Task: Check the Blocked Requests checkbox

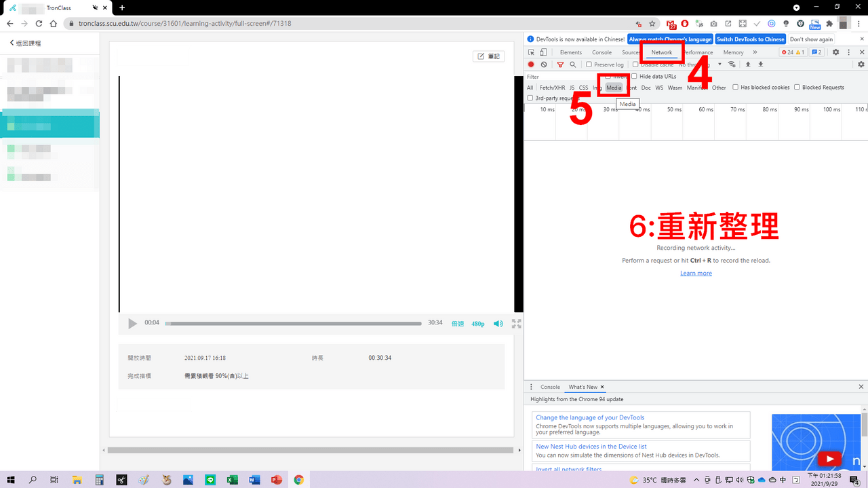Action: (x=797, y=87)
